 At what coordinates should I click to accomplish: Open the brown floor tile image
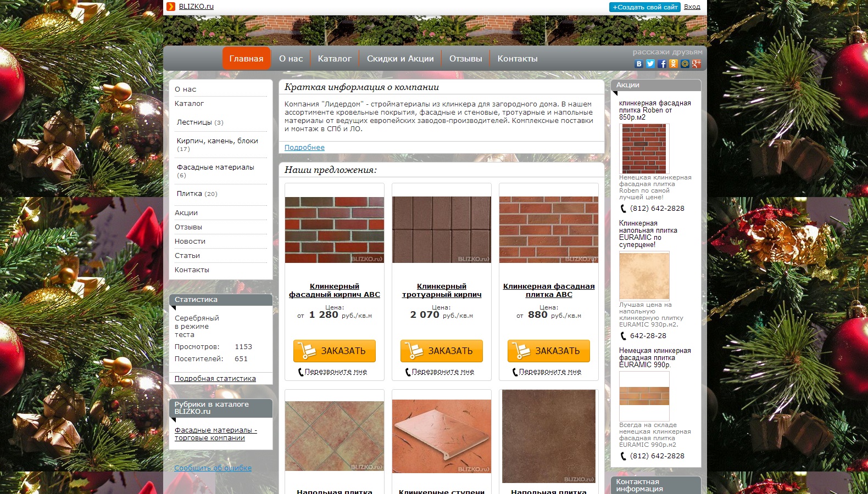click(549, 436)
